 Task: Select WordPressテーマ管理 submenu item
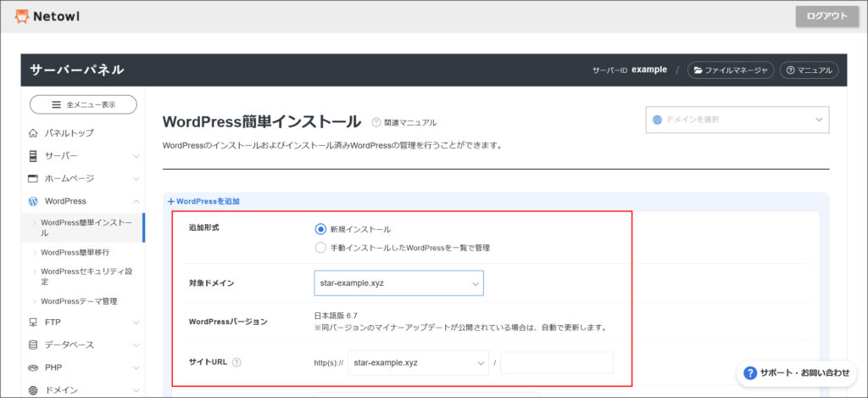pos(79,301)
